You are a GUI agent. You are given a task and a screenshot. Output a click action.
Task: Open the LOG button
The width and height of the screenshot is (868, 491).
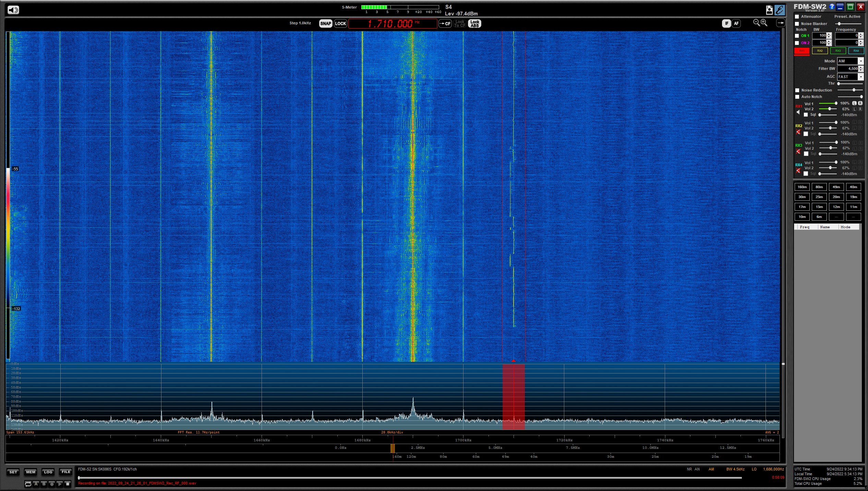tap(48, 472)
